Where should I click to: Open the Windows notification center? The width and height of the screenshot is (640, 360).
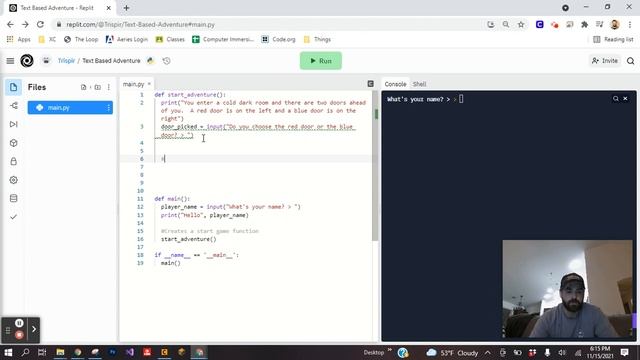click(624, 352)
